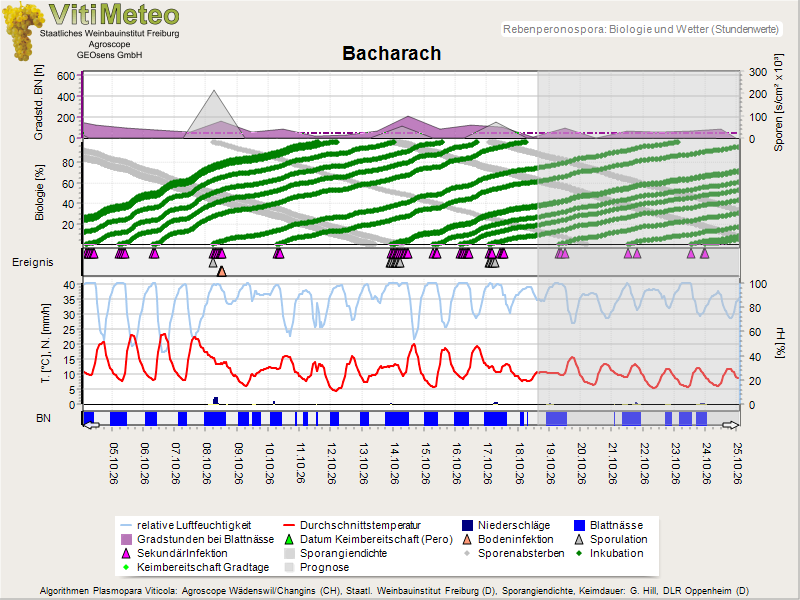
Task: Click the Sporulation legend triangle icon
Action: [x=579, y=539]
